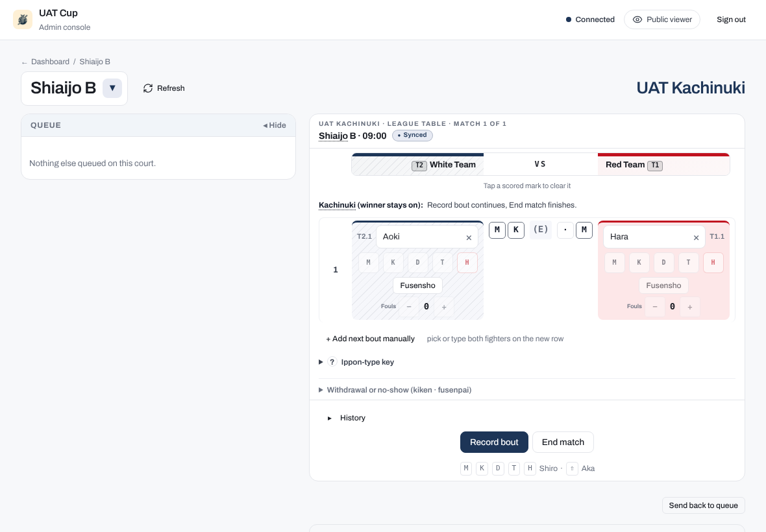Send match back to queue
This screenshot has height=532, width=766.
703,505
